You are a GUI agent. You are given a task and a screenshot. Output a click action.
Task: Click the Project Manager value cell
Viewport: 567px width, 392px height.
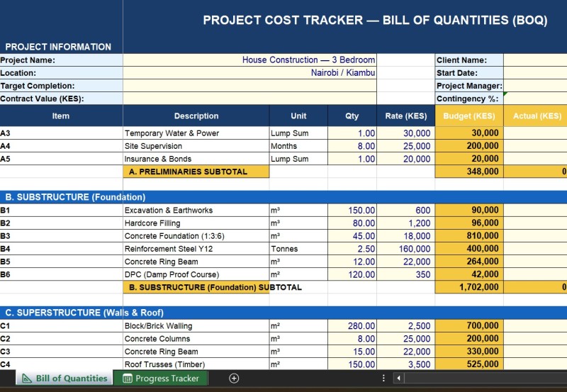(535, 86)
